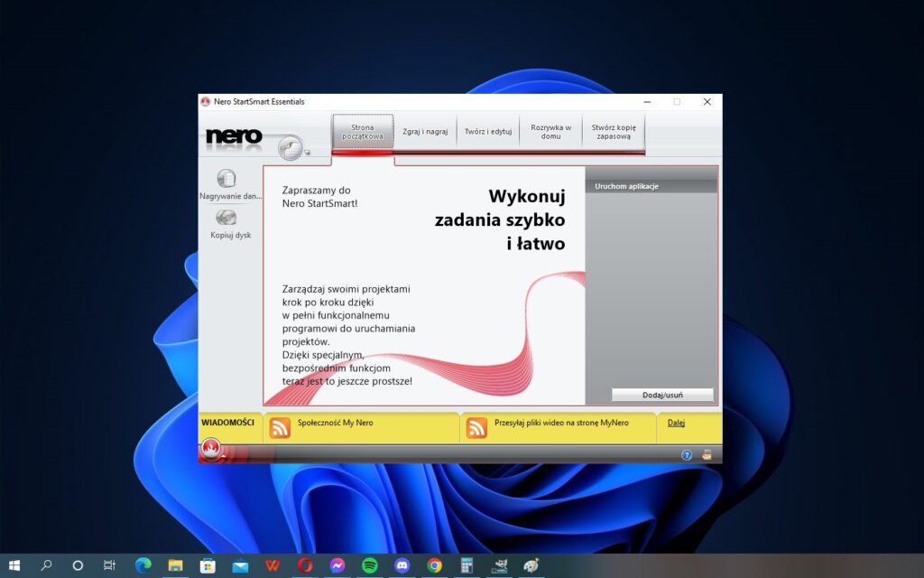924x578 pixels.
Task: Open Calculator from taskbar
Action: pyautogui.click(x=467, y=565)
